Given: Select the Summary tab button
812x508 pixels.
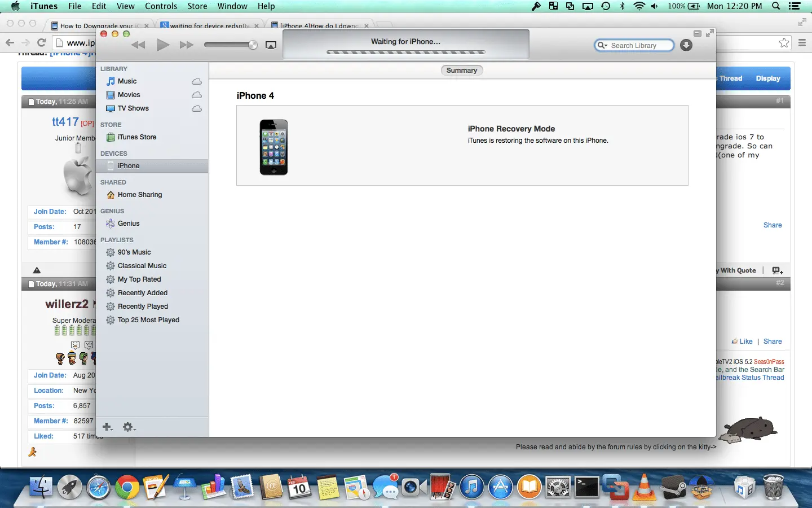Looking at the screenshot, I should (x=462, y=71).
